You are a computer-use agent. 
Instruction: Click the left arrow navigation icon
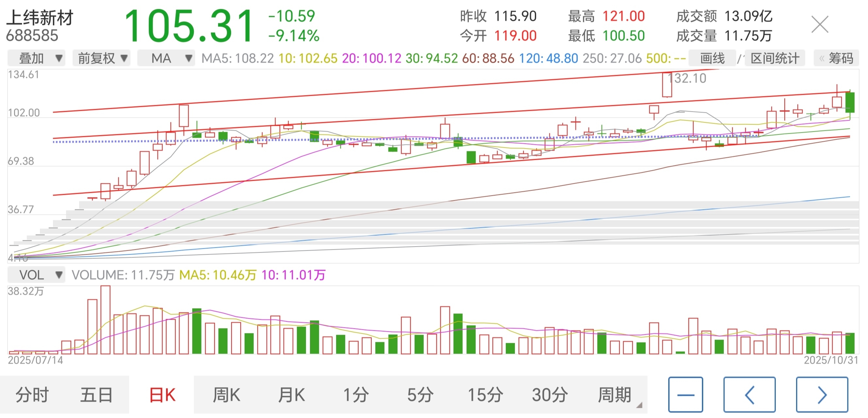point(749,394)
